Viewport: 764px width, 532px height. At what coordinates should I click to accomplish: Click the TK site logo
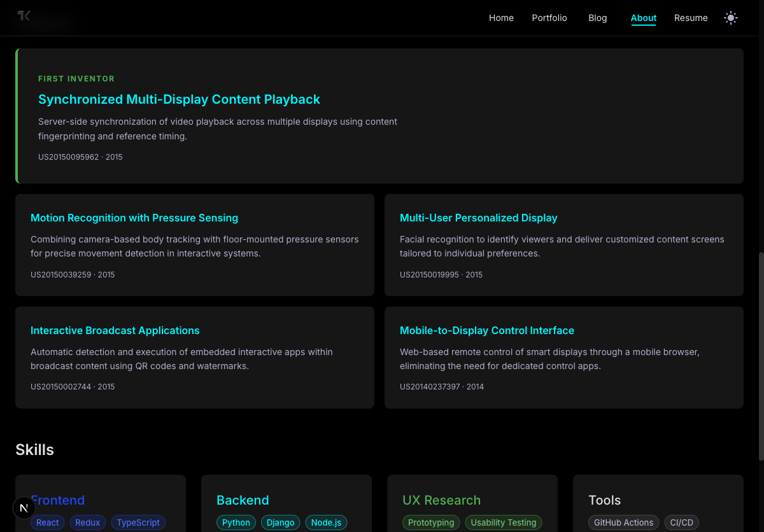coord(24,16)
